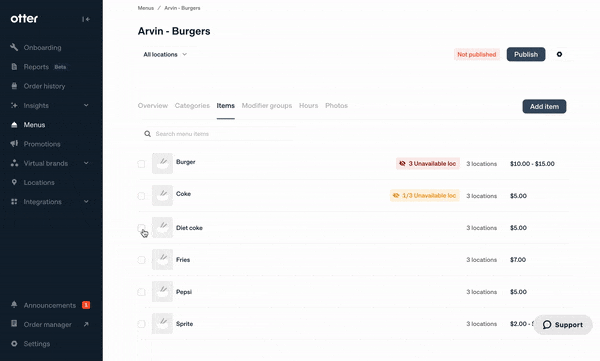Screen dimensions: 600x361
Task: Click the Insights sparkle icon
Action: click(x=14, y=105)
